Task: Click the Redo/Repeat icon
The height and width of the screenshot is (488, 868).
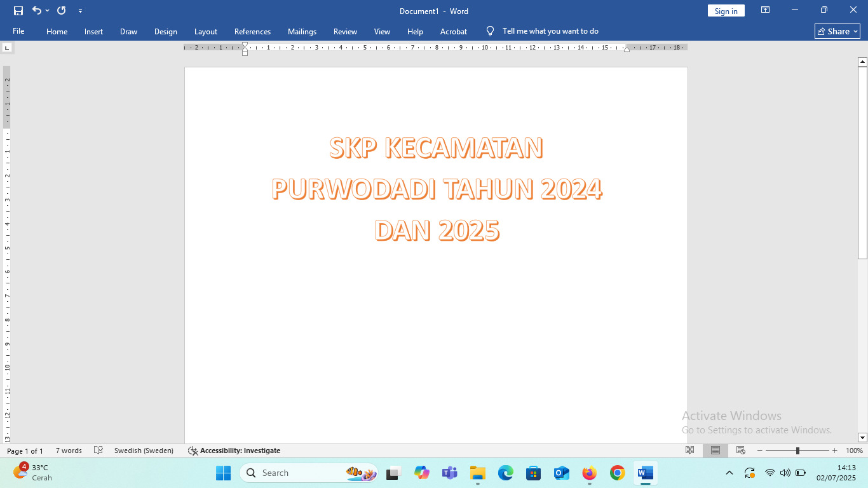Action: click(62, 11)
